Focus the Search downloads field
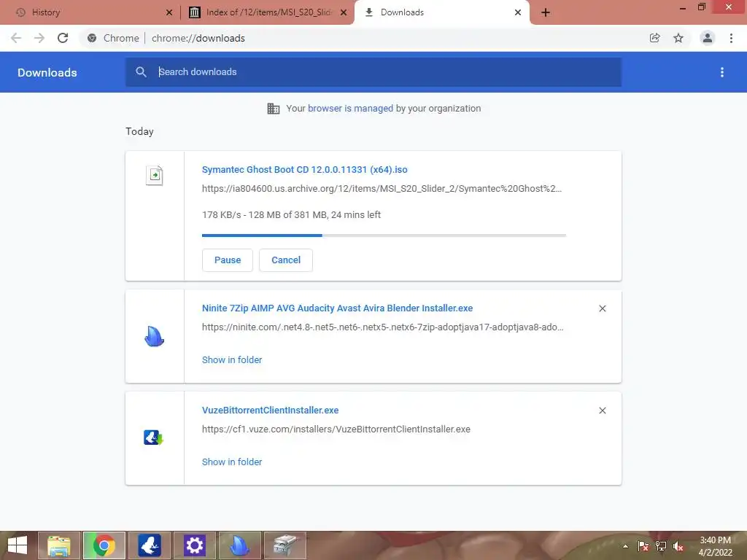This screenshot has width=747, height=560. point(373,72)
